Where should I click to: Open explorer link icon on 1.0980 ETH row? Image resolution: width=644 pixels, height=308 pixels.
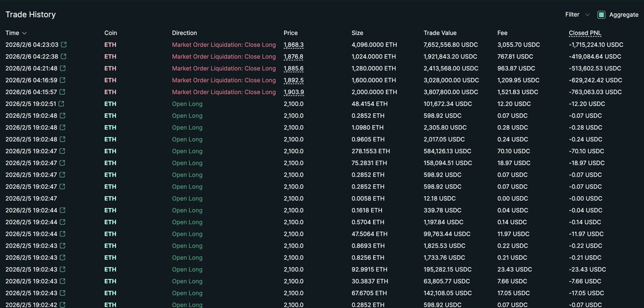coord(62,127)
